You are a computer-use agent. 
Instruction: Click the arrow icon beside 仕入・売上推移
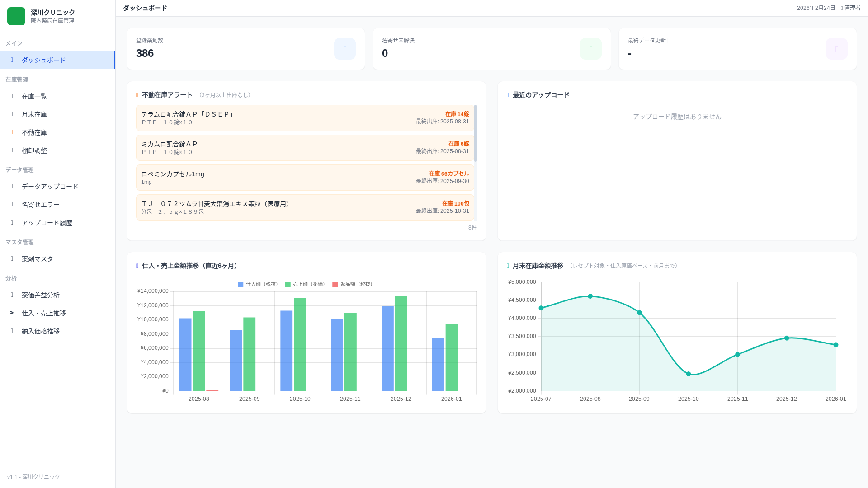pyautogui.click(x=12, y=313)
